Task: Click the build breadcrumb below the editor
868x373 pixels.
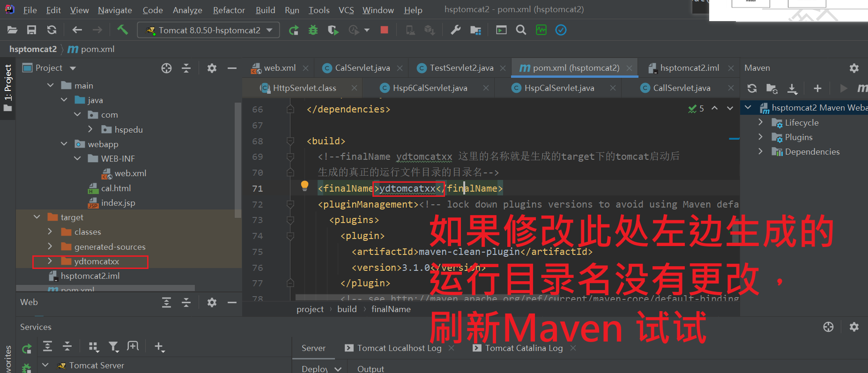Action: pos(347,309)
